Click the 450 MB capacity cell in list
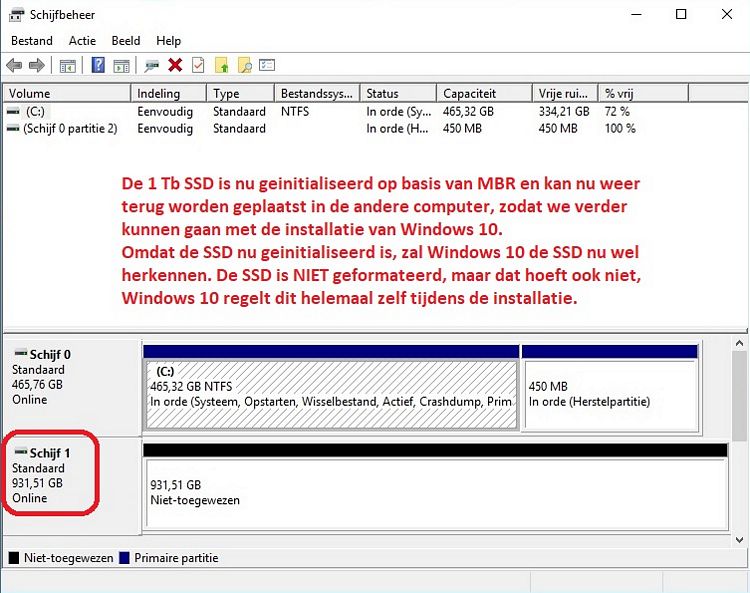The image size is (750, 593). [462, 128]
